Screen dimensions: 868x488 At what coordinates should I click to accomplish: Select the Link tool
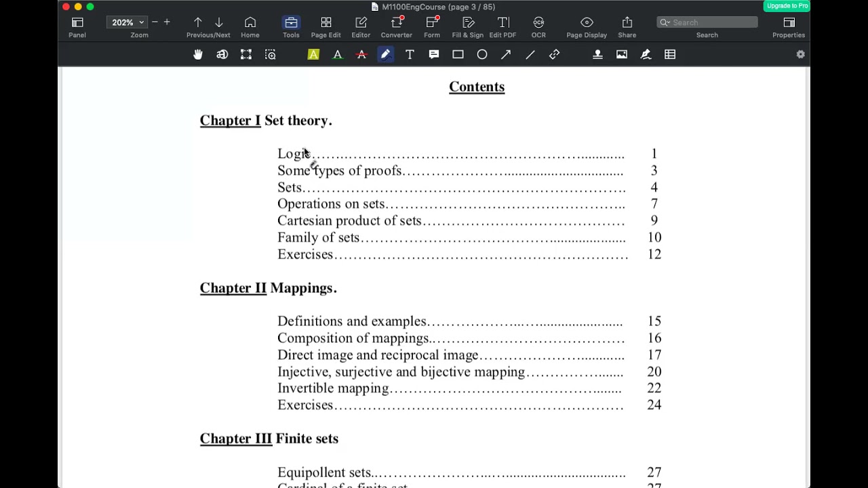[x=555, y=54]
